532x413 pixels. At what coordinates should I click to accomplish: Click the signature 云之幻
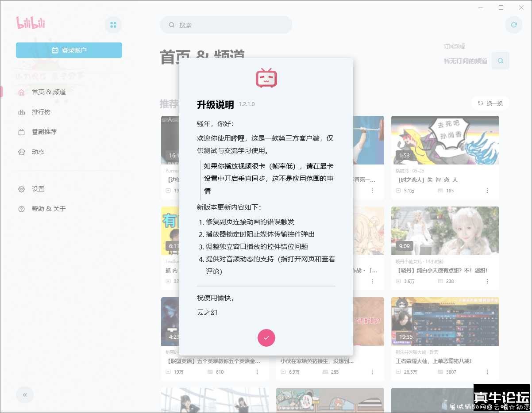pyautogui.click(x=207, y=312)
